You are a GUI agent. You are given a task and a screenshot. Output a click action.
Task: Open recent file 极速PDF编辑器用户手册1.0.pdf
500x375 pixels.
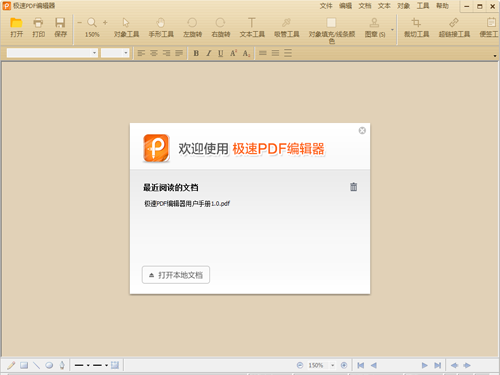coord(187,203)
